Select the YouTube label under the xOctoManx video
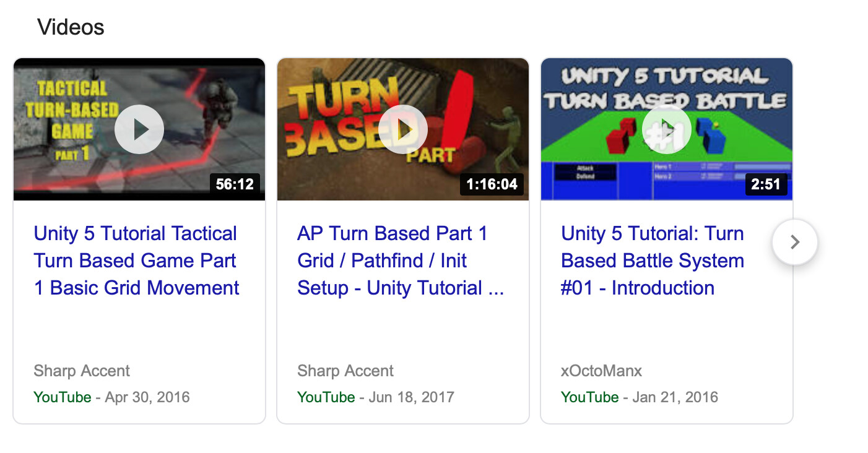Image resolution: width=868 pixels, height=453 pixels. click(x=590, y=397)
